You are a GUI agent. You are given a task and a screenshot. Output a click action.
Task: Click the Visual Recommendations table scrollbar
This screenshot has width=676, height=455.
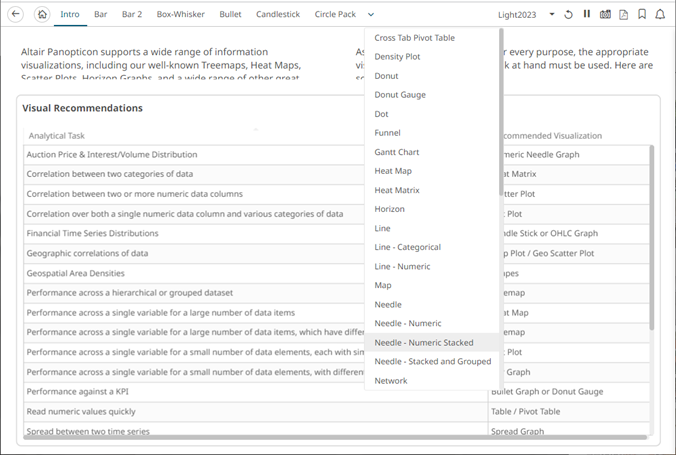[x=653, y=240]
